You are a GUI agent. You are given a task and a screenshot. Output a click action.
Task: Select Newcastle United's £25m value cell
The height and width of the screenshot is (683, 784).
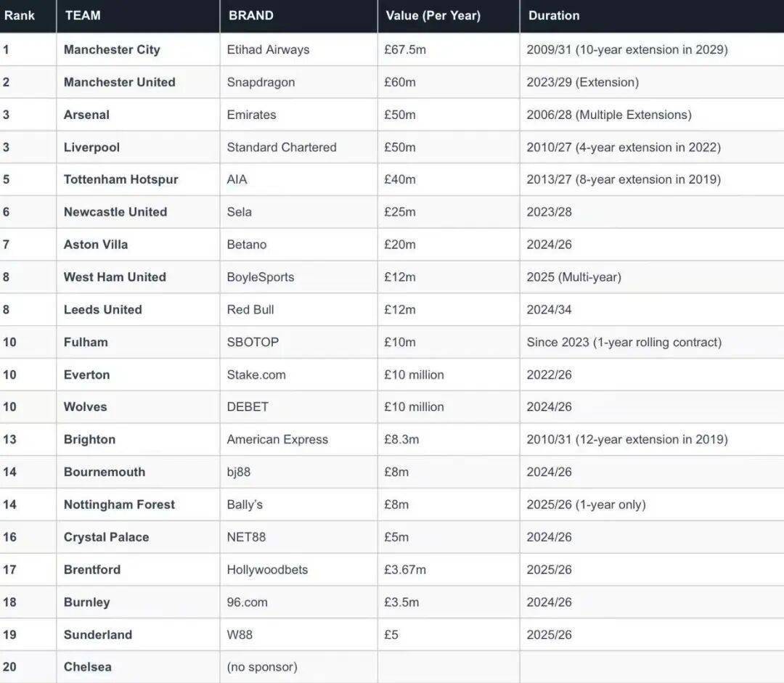[400, 212]
